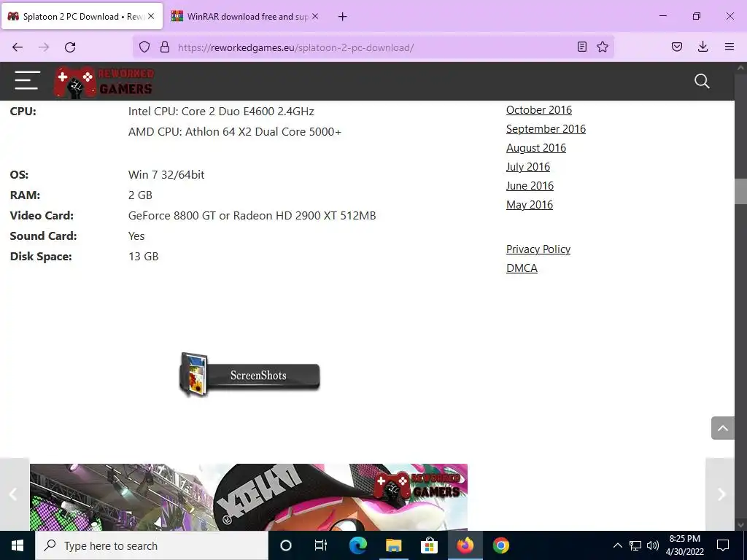Open the tracking protection shield icon
Screen dimensions: 747x560
point(144,47)
